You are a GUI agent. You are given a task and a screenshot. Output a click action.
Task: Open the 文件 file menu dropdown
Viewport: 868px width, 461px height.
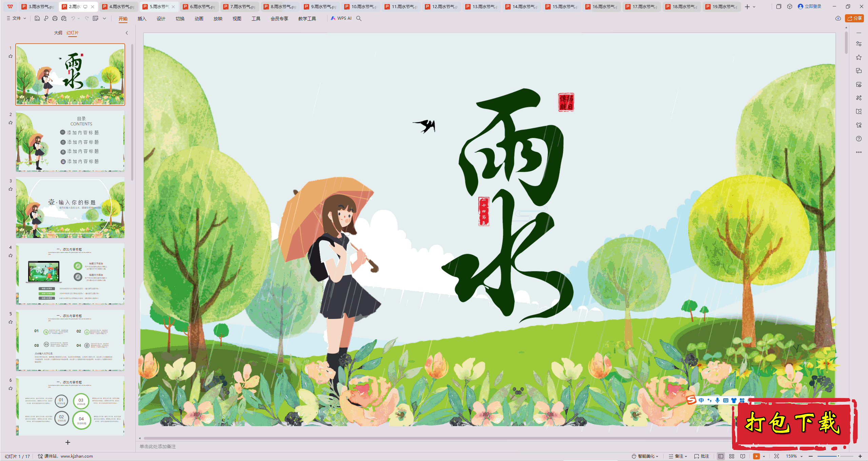[16, 18]
